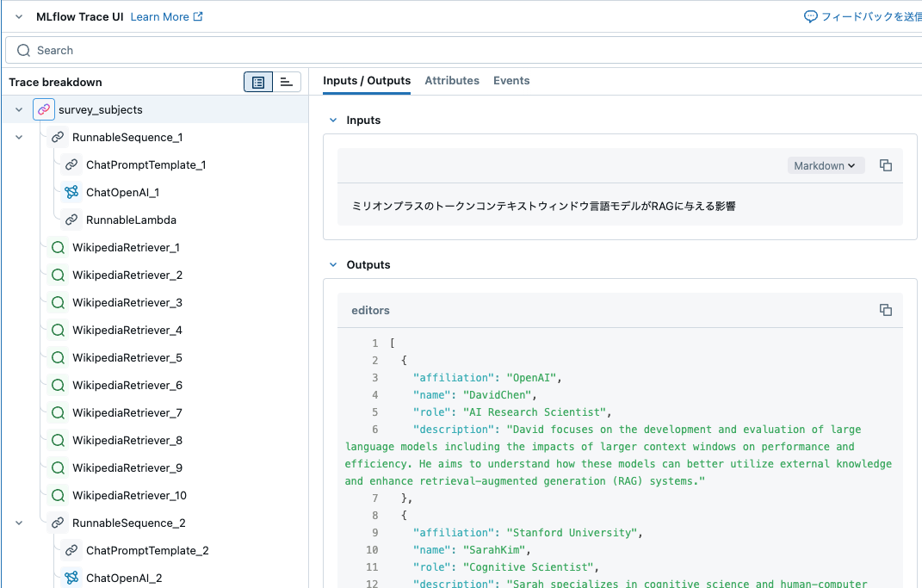Click the magnifier icon in Search
The image size is (922, 588).
[23, 51]
